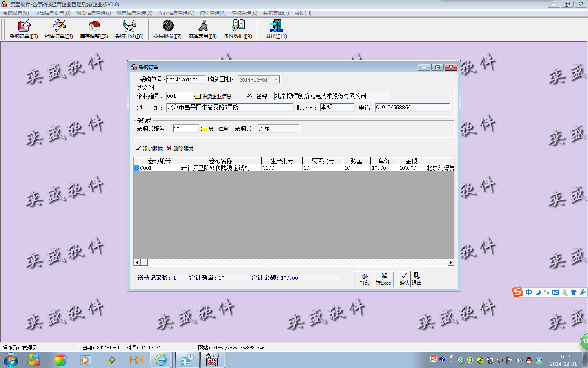Open Sogou wrench settings icon
Image resolution: width=588 pixels, height=368 pixels.
582,292
